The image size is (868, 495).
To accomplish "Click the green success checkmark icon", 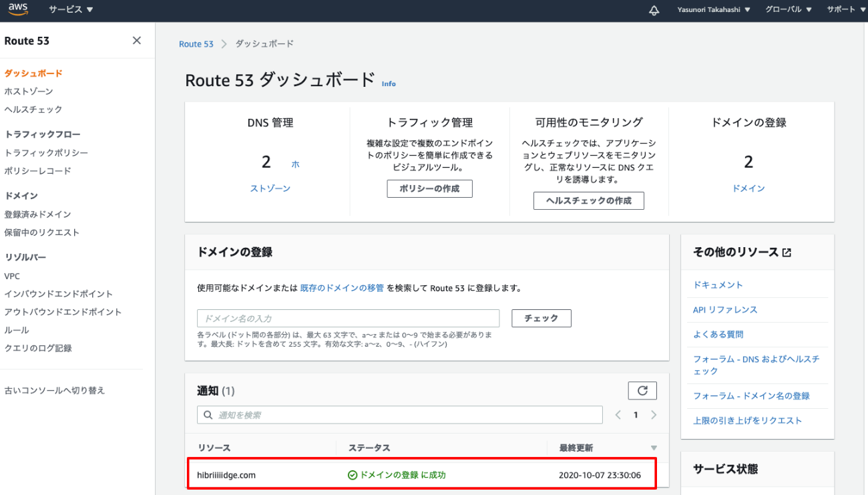I will click(352, 474).
